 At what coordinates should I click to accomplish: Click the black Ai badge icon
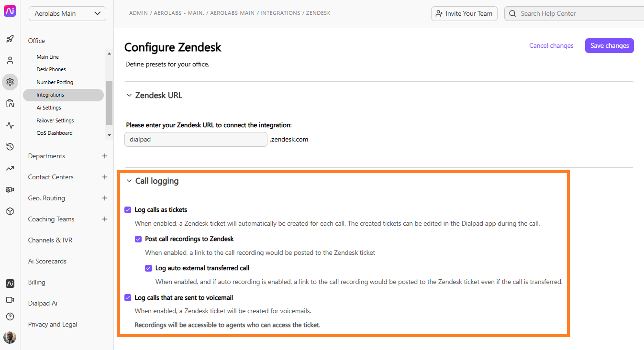pos(10,284)
